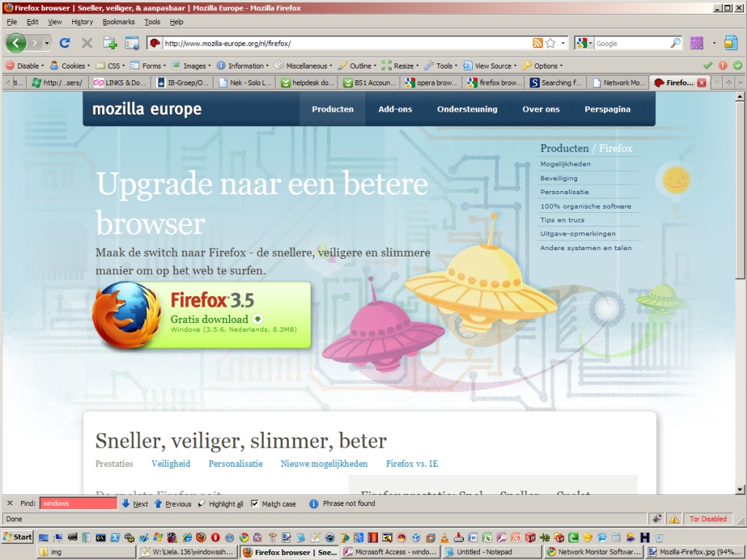The width and height of the screenshot is (747, 560).
Task: Click the Find text field containing 'windows'
Action: 79,503
